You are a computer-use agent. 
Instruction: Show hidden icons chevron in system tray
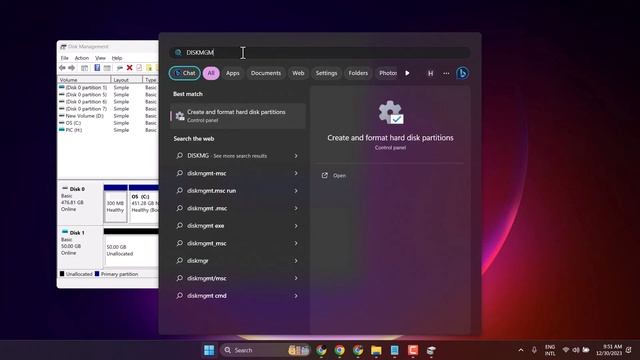[x=521, y=350]
